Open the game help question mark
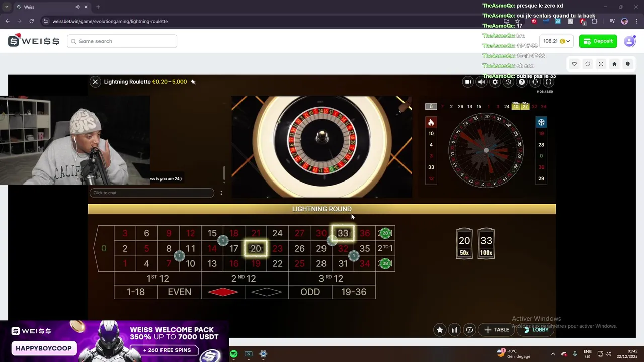The width and height of the screenshot is (644, 362). (x=522, y=82)
